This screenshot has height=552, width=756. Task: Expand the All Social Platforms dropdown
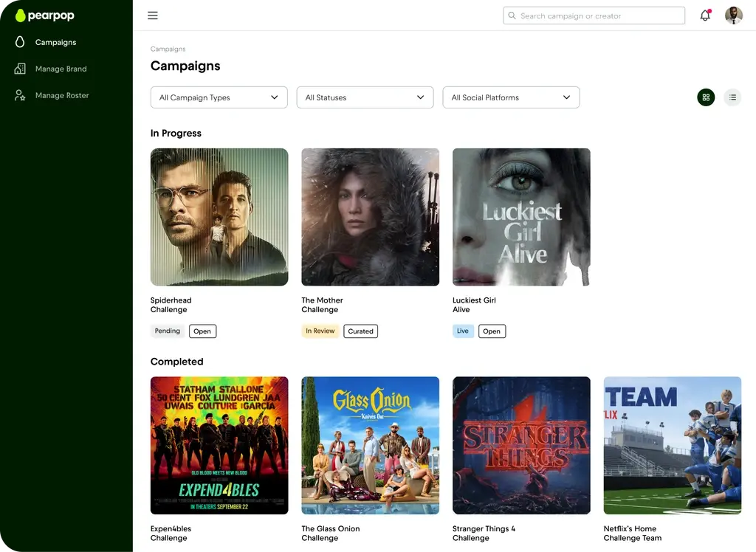[511, 97]
